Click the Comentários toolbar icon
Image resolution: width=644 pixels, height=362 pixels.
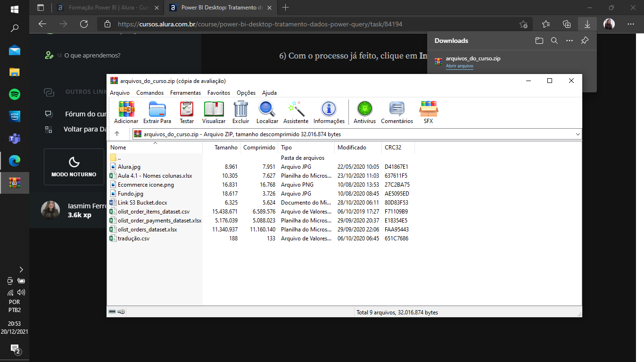[x=397, y=113]
